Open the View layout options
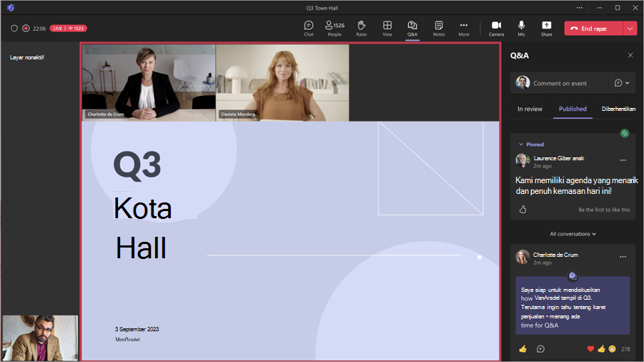 click(x=387, y=29)
